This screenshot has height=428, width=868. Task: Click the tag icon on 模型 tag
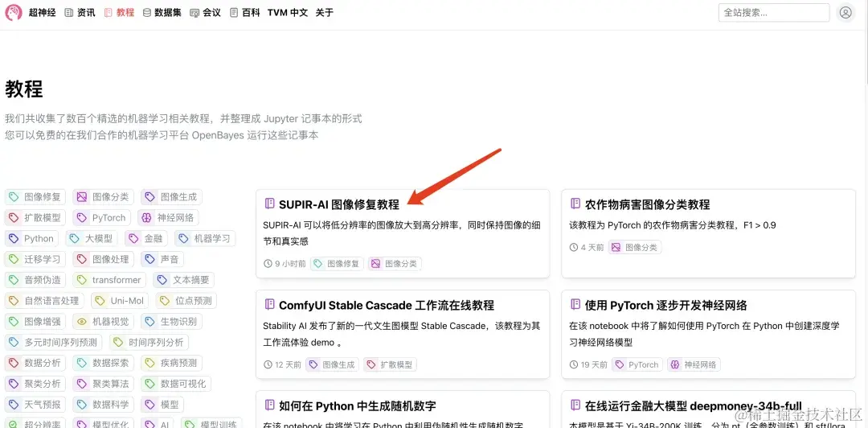150,404
